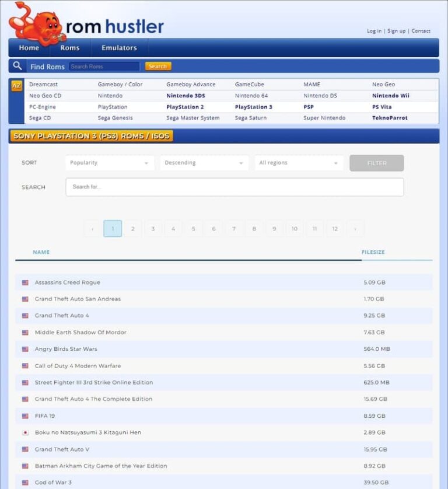Open the Popularity sort dropdown
The image size is (448, 489).
pyautogui.click(x=110, y=163)
